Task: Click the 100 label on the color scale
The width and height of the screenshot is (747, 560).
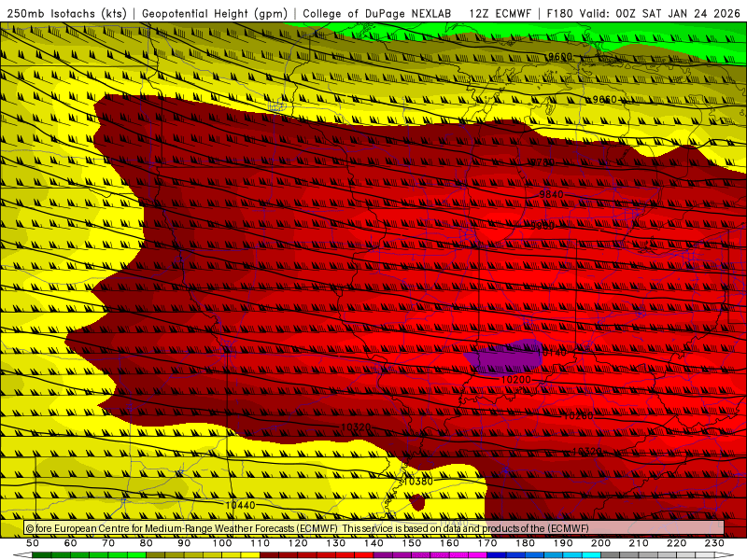Action: [x=222, y=543]
